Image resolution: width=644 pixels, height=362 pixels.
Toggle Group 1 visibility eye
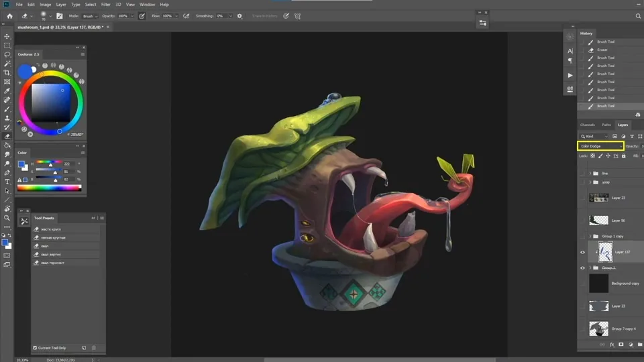(582, 267)
